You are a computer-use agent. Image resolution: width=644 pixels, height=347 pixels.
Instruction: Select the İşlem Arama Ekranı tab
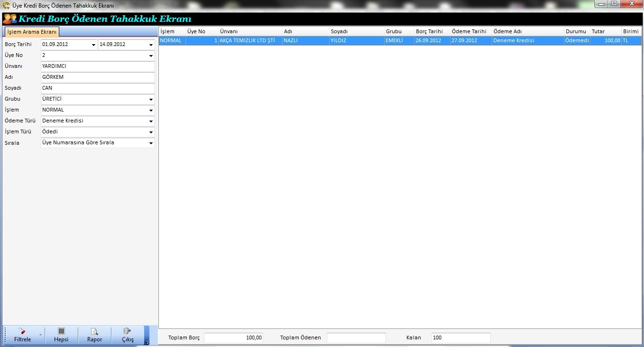point(32,32)
